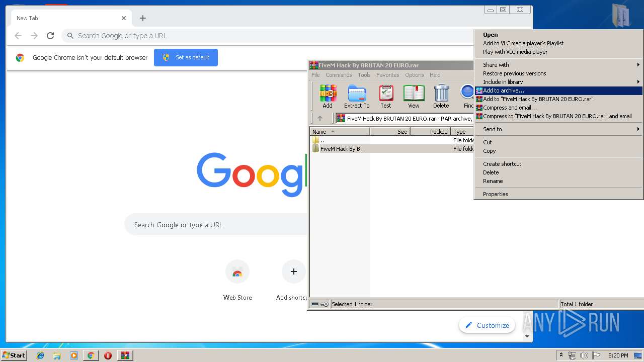Click the Test archive icon
644x362 pixels.
pos(386,96)
